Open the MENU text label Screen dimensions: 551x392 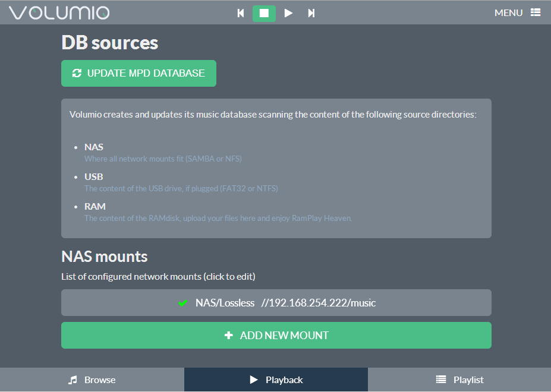pos(508,12)
